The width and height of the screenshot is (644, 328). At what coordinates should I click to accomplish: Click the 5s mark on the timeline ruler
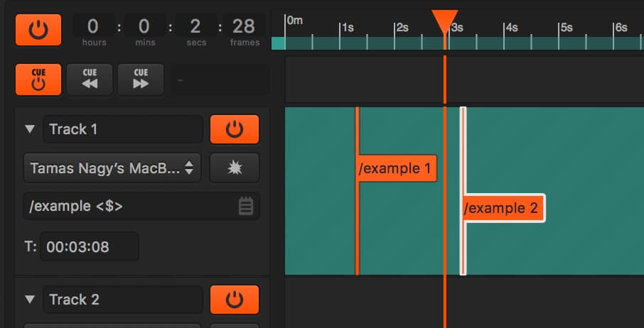tap(567, 28)
